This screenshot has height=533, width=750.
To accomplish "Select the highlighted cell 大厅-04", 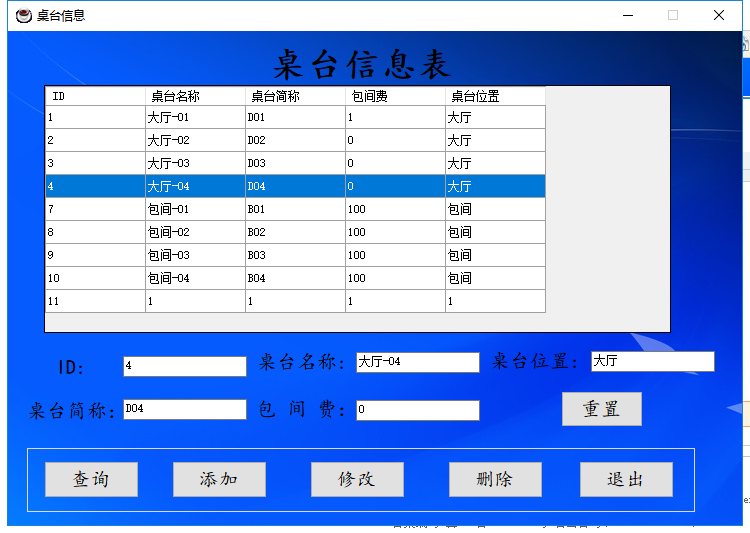I will 195,186.
